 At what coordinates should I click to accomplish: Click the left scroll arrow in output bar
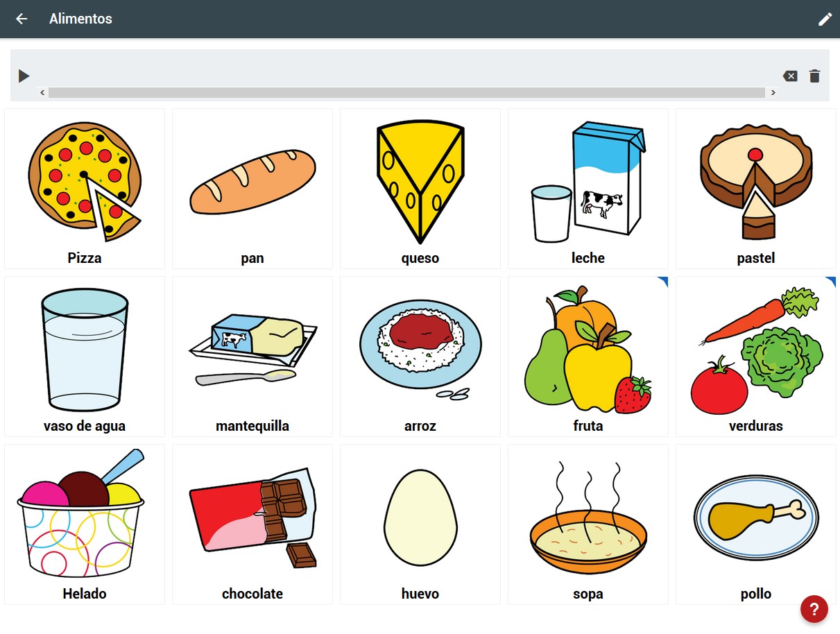(x=43, y=92)
